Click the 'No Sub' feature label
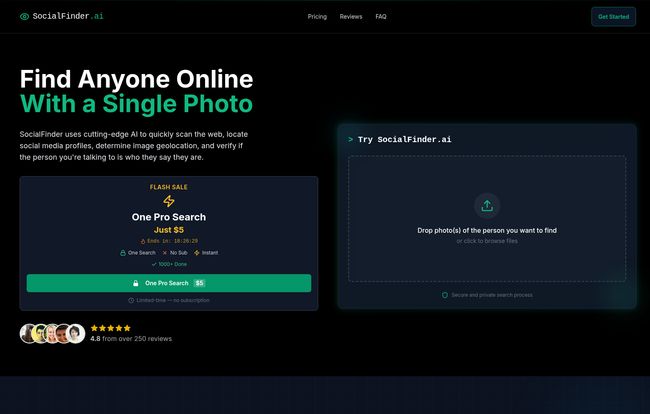Viewport: 650px width, 414px height. (179, 253)
